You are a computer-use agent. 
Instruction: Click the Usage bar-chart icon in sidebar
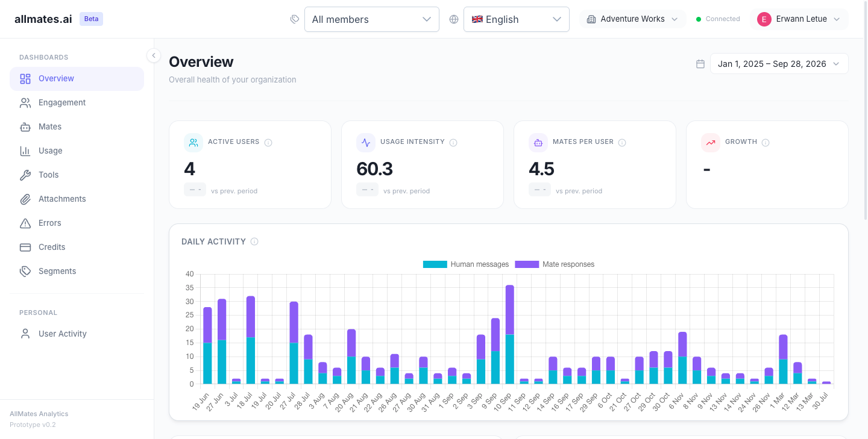[x=25, y=151]
